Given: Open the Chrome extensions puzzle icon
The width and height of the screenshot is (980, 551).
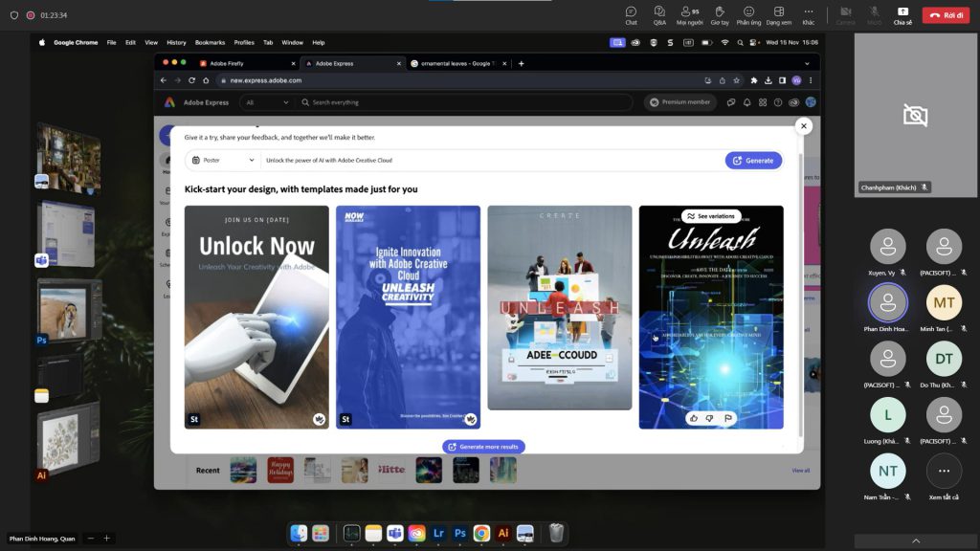Looking at the screenshot, I should click(754, 80).
